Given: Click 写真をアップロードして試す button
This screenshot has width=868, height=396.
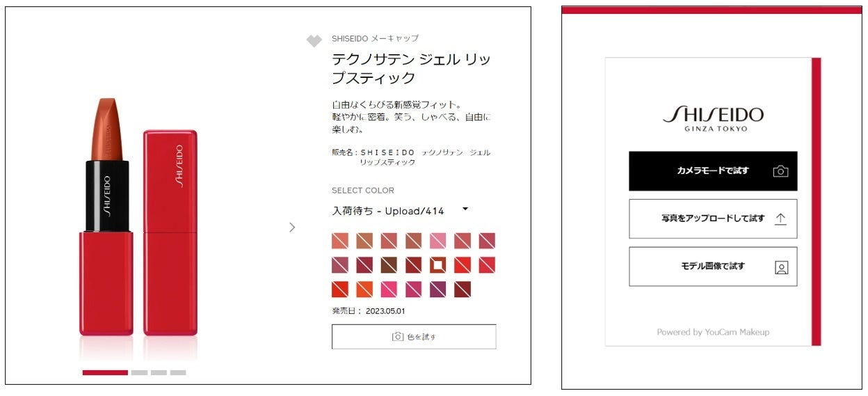Looking at the screenshot, I should (713, 219).
